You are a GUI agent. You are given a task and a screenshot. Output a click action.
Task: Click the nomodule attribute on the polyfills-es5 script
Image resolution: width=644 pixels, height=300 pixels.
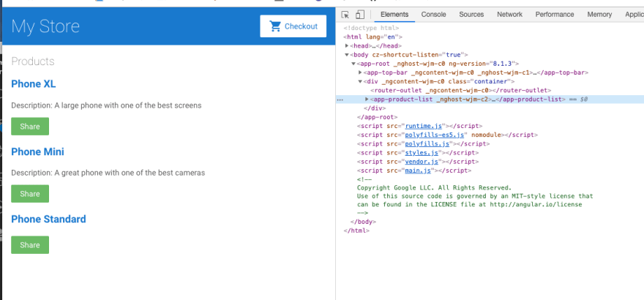487,135
